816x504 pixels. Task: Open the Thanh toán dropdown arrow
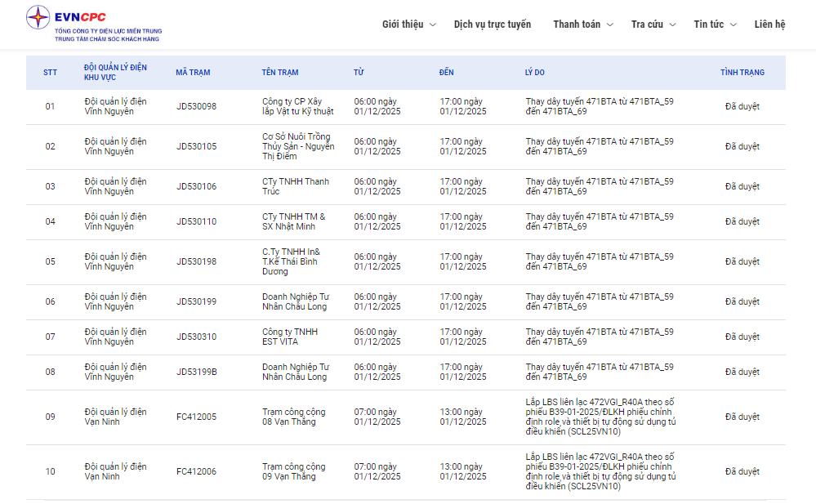pyautogui.click(x=609, y=25)
